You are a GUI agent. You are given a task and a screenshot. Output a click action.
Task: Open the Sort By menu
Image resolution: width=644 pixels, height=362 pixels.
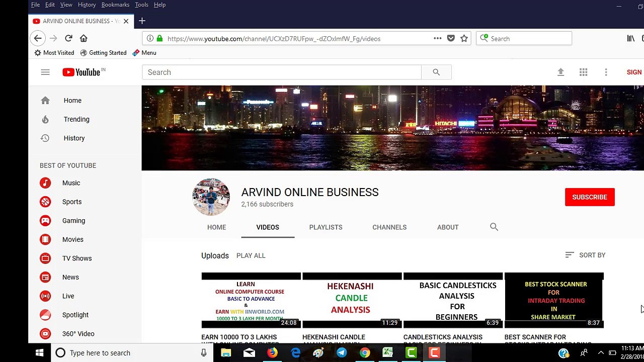tap(585, 255)
